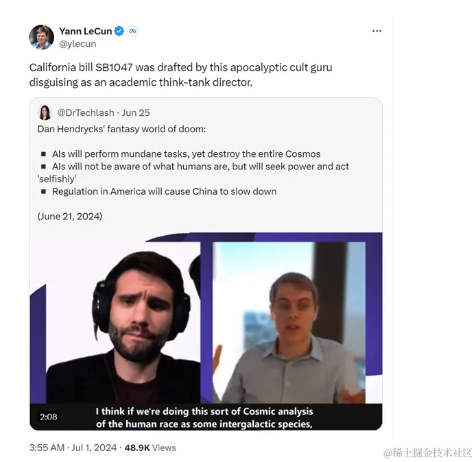View the 48.9K Views count

(150, 448)
